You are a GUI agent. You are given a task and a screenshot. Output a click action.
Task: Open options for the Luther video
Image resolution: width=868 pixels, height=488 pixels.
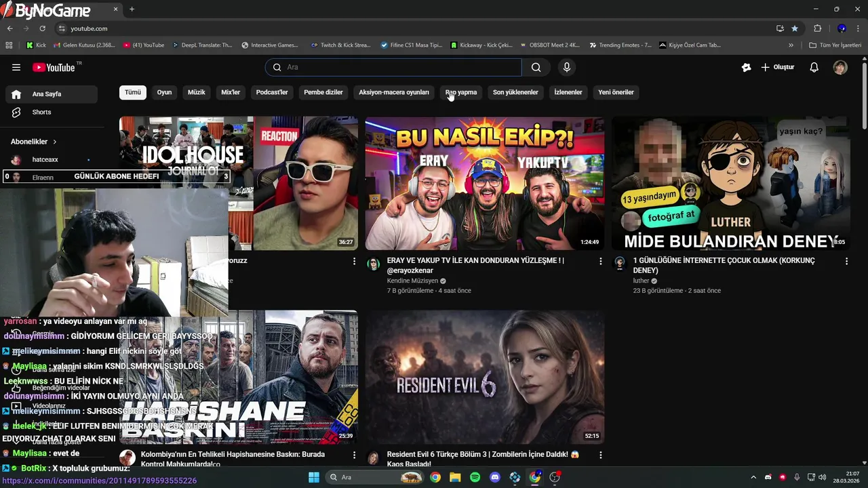846,261
